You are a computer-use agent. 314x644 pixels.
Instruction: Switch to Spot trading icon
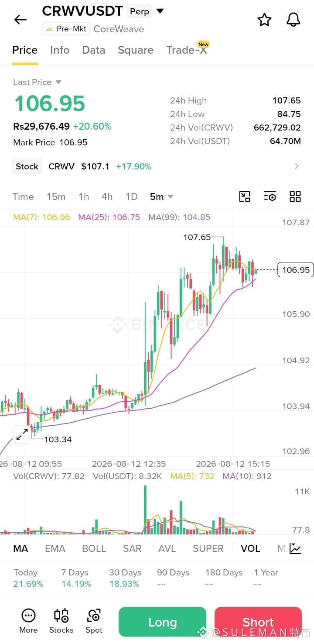pyautogui.click(x=94, y=621)
